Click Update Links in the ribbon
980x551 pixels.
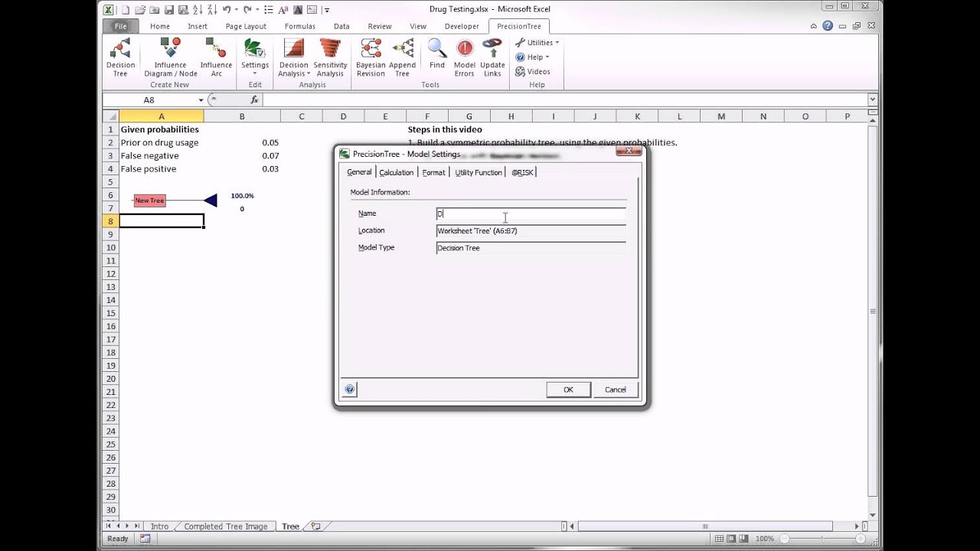492,57
